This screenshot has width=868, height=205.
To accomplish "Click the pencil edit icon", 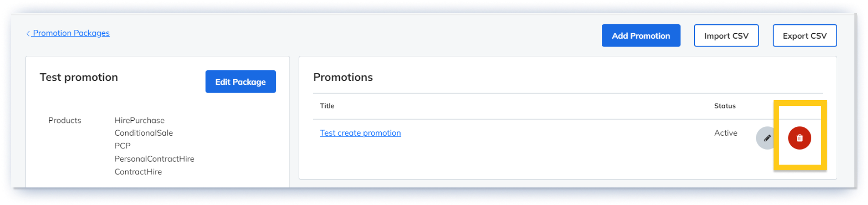I will [x=767, y=138].
